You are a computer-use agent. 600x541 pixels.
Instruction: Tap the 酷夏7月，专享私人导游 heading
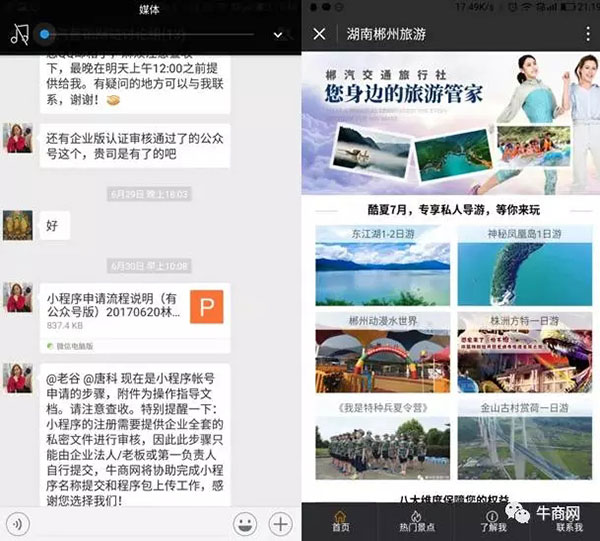[453, 210]
